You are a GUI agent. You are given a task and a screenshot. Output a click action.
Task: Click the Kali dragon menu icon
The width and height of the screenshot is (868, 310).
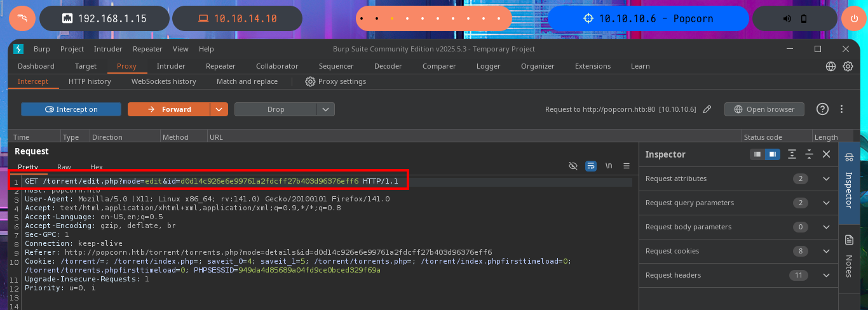[22, 18]
